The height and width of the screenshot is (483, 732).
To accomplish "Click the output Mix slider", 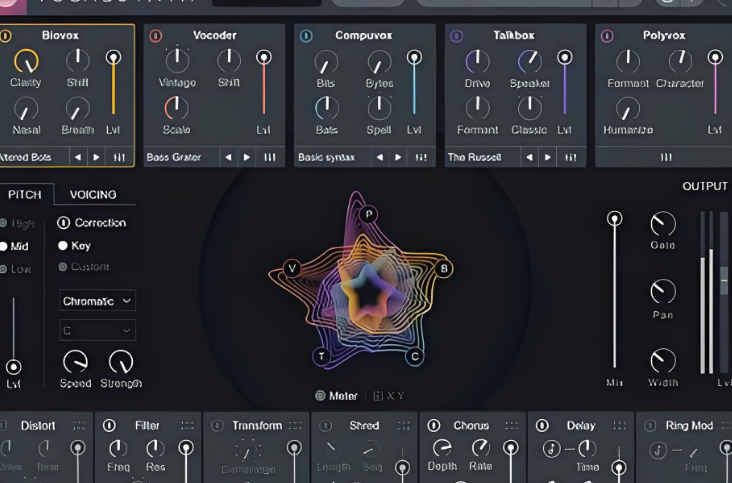I will (614, 290).
